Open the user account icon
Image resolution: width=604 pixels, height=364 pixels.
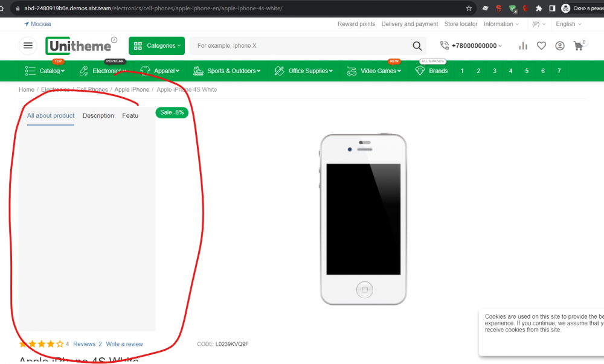click(x=559, y=45)
